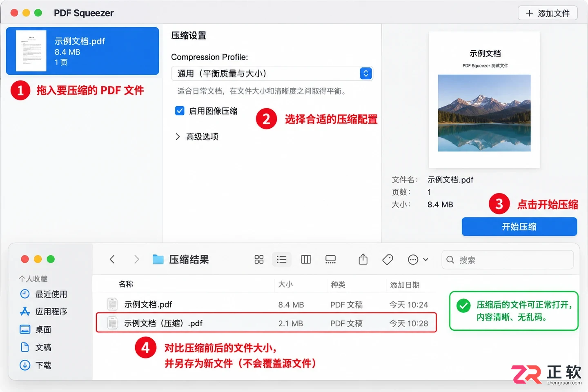
Task: Open 最近使用 in Finder sidebar
Action: 44,294
